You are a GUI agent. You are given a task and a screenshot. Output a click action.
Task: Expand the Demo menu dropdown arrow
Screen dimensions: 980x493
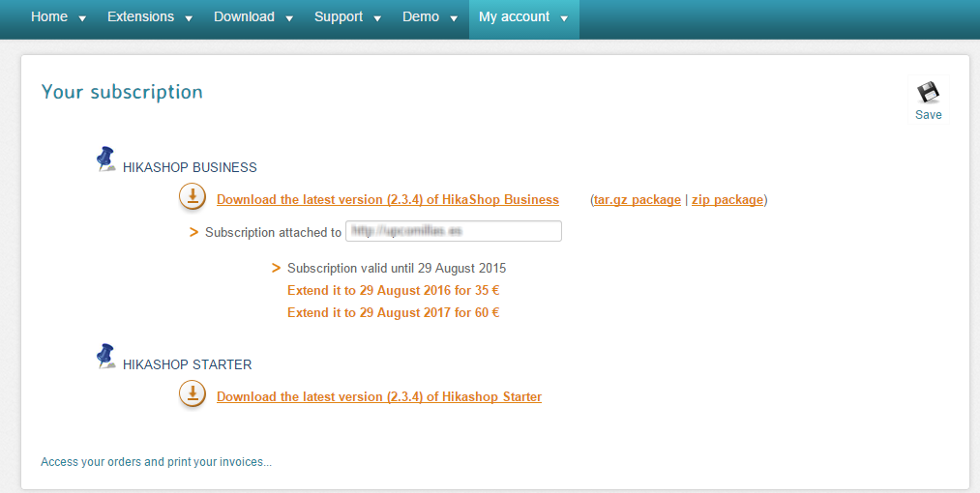click(454, 18)
